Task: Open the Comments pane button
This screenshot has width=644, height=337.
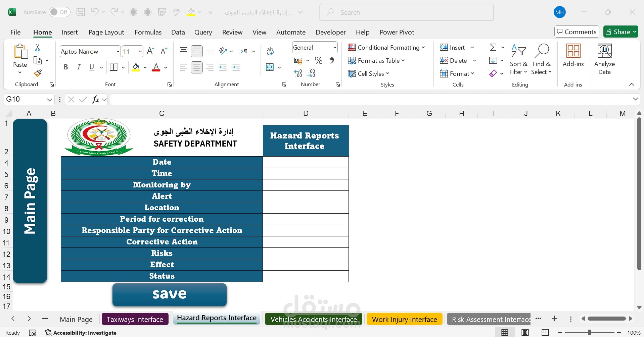Action: point(577,32)
